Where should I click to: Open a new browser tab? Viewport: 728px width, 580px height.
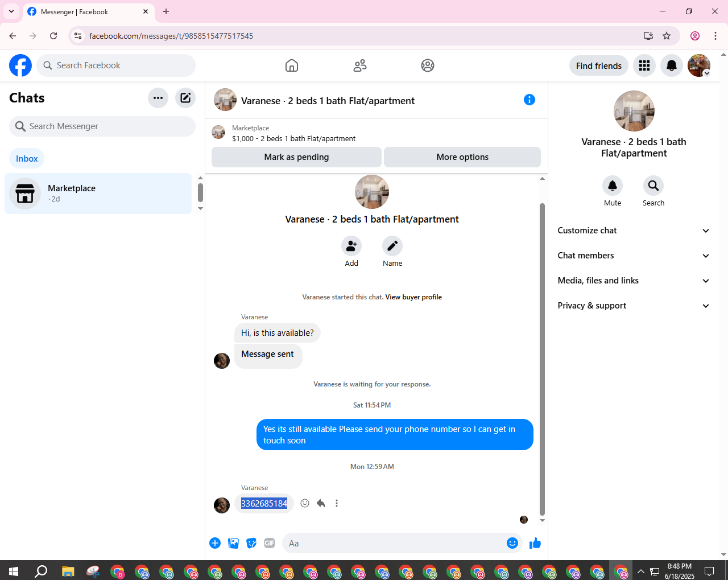point(166,11)
